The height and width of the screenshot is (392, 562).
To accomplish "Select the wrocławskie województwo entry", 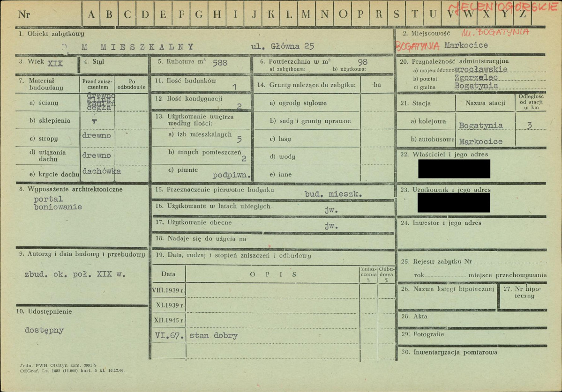I will pyautogui.click(x=480, y=69).
